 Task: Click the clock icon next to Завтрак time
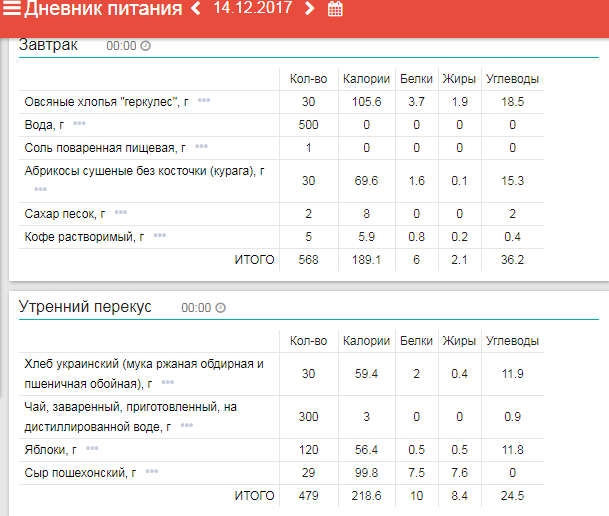146,46
